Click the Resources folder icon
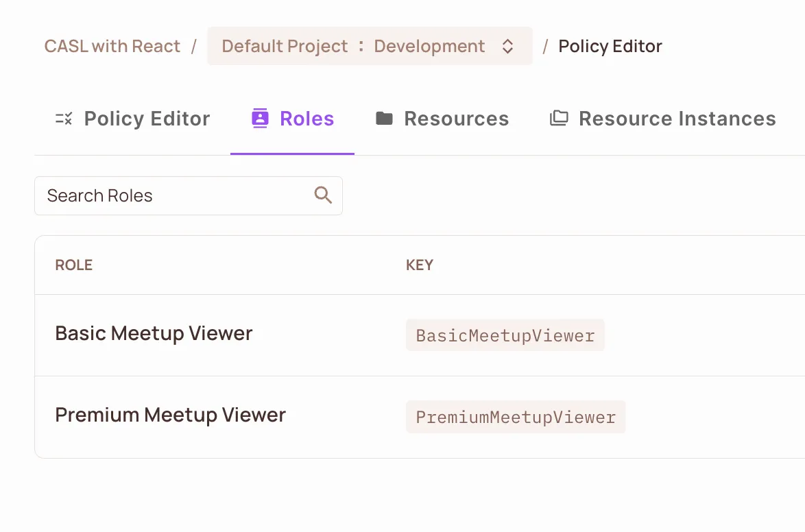Screen dimensions: 805x532 tap(384, 119)
